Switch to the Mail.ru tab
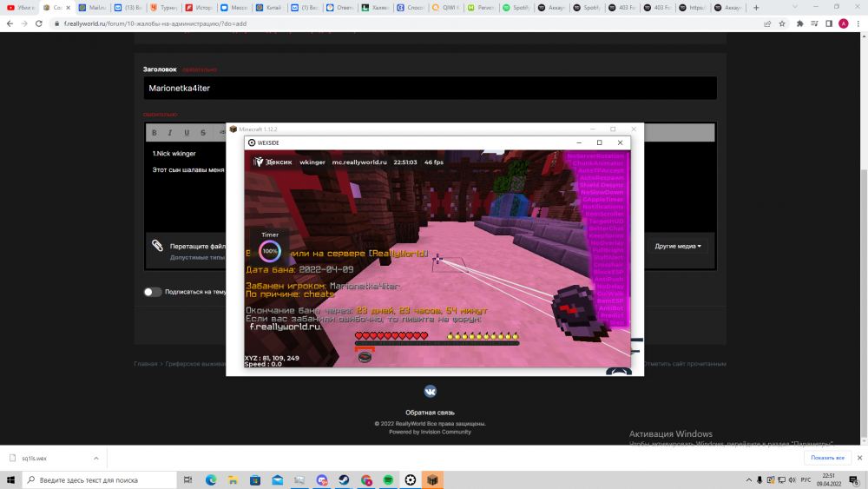868x489 pixels. tap(93, 8)
